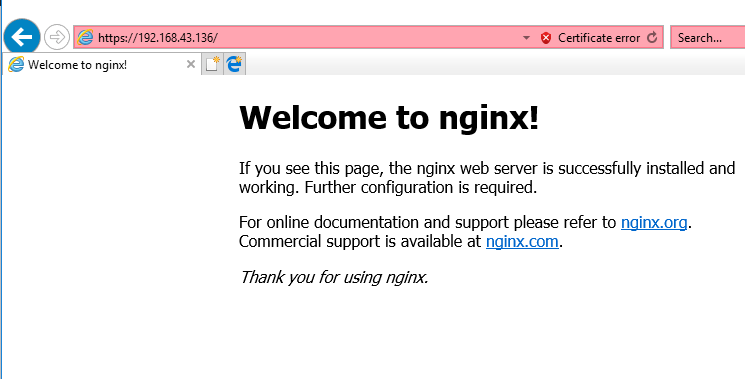Open Microsoft Edge via the tab bar icon
Screen dimensions: 745x379
click(x=234, y=64)
